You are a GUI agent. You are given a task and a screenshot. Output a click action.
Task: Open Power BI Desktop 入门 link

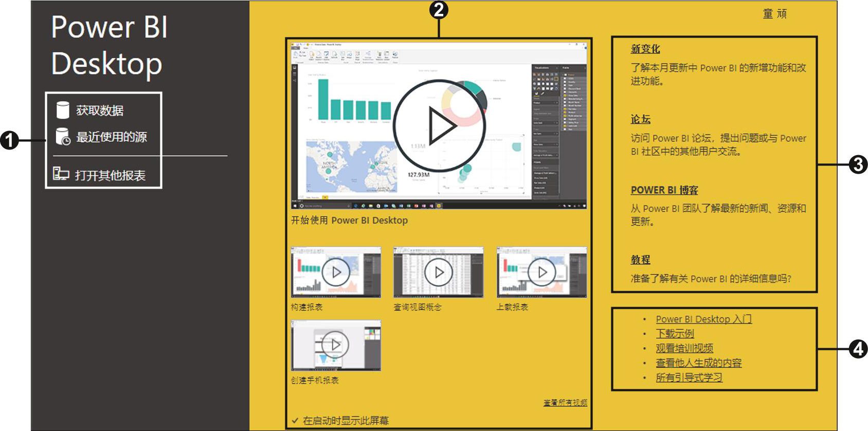pos(703,319)
